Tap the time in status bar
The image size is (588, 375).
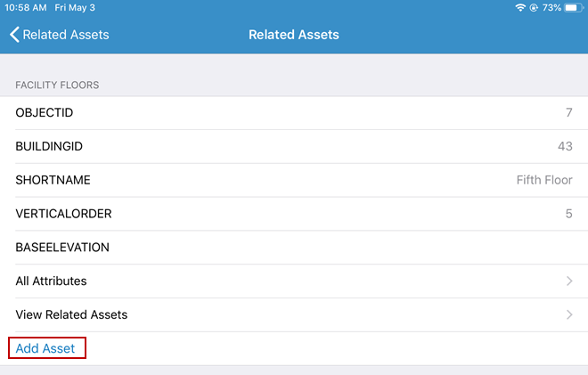[25, 7]
